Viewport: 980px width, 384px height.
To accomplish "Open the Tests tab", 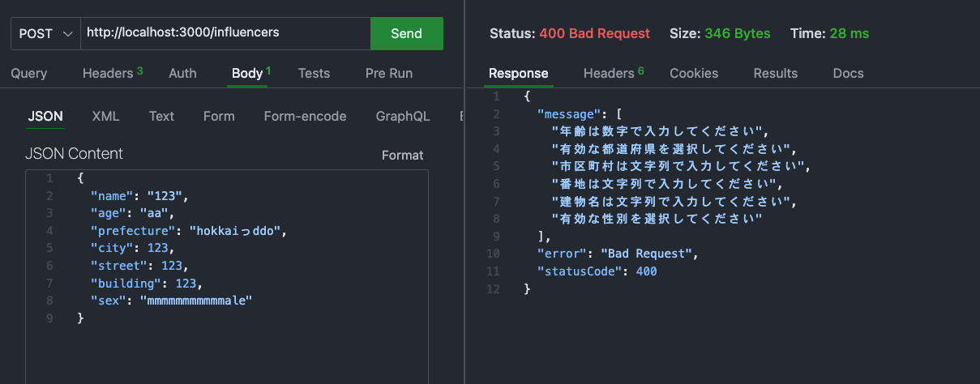I will point(314,73).
